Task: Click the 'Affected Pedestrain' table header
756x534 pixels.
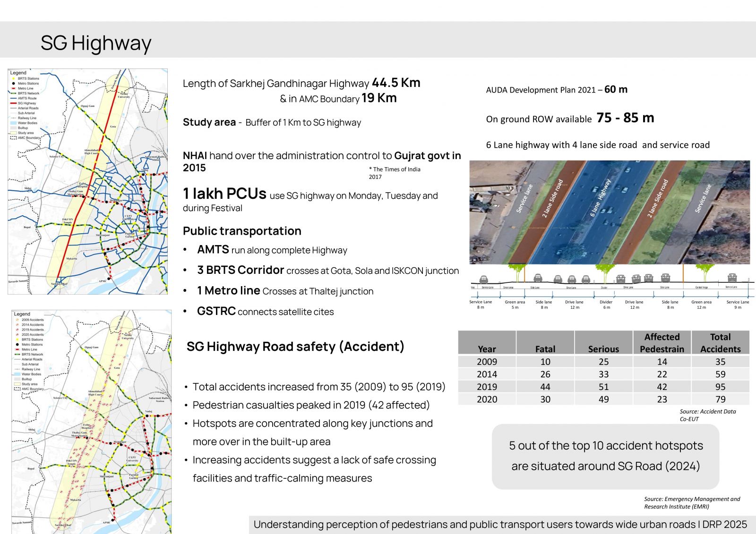Action: pos(662,343)
